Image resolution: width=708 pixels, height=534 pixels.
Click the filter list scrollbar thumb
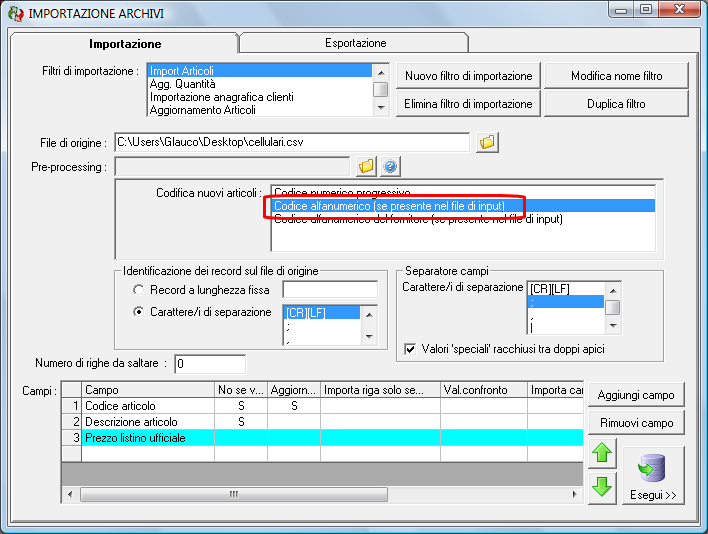381,89
